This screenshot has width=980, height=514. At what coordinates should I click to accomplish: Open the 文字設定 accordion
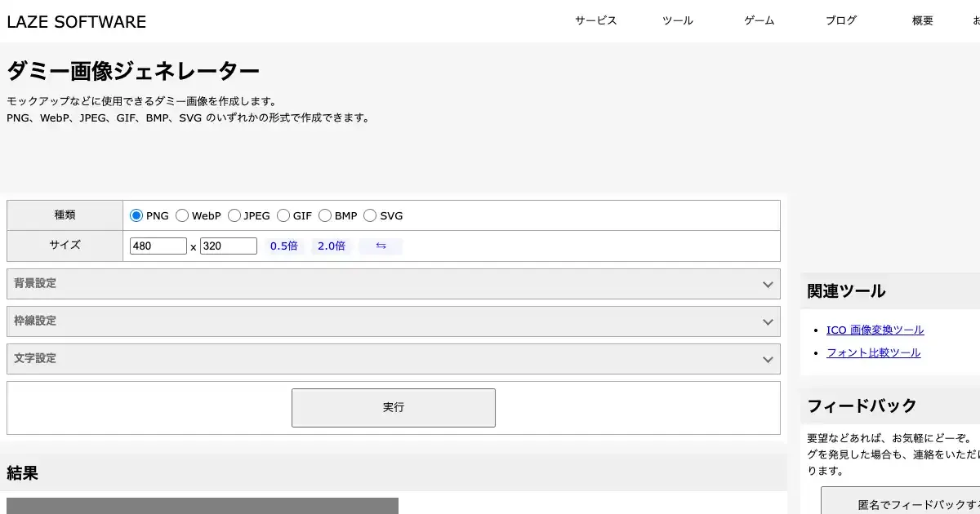point(393,359)
